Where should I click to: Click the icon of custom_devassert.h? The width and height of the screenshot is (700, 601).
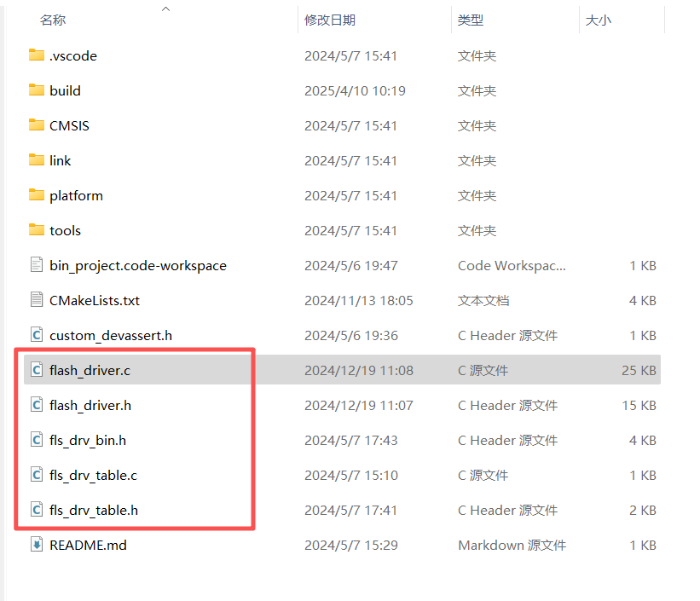point(35,335)
